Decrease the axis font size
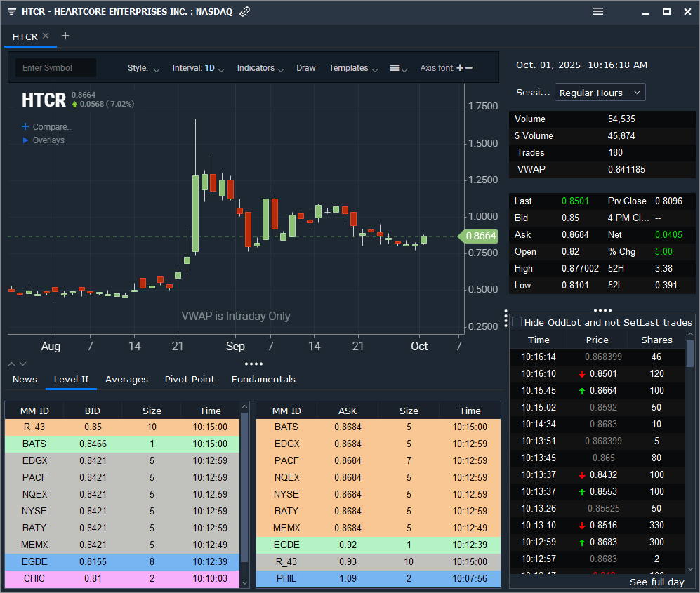Viewport: 700px width, 593px height. pyautogui.click(x=469, y=68)
